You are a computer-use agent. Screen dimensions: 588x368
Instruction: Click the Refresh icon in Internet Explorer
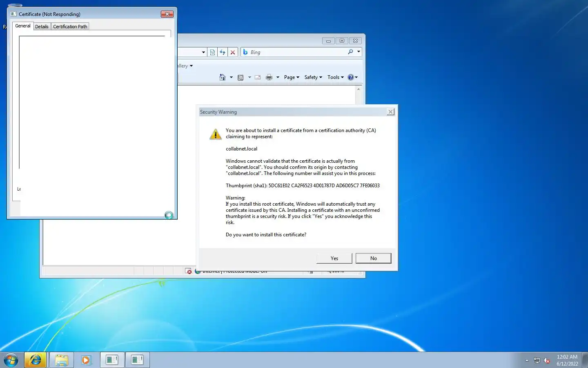[x=223, y=52]
